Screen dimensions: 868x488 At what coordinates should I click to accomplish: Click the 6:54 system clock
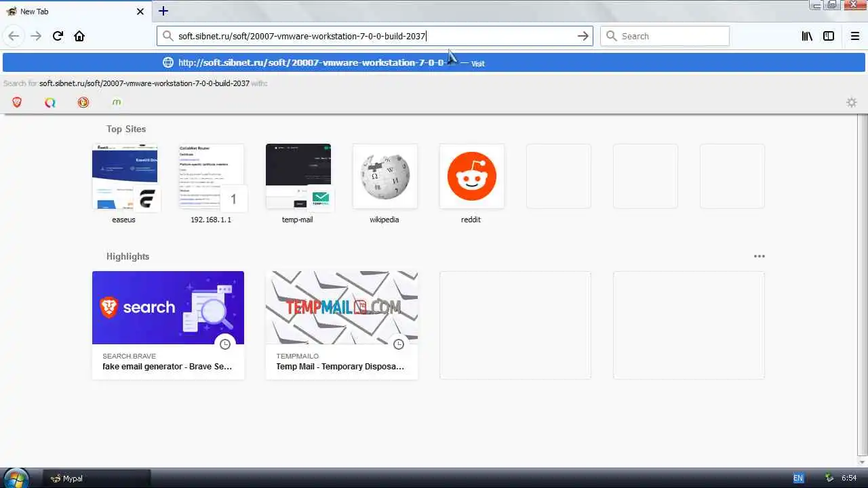click(848, 479)
